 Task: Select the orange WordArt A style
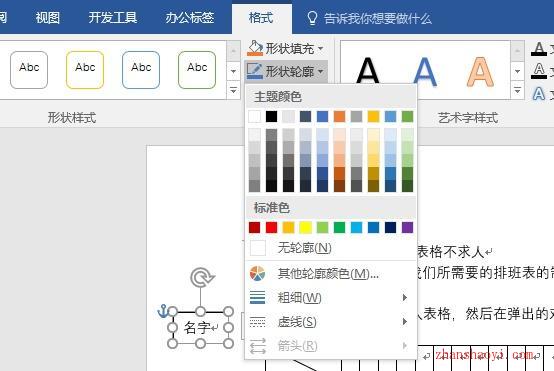pos(480,72)
